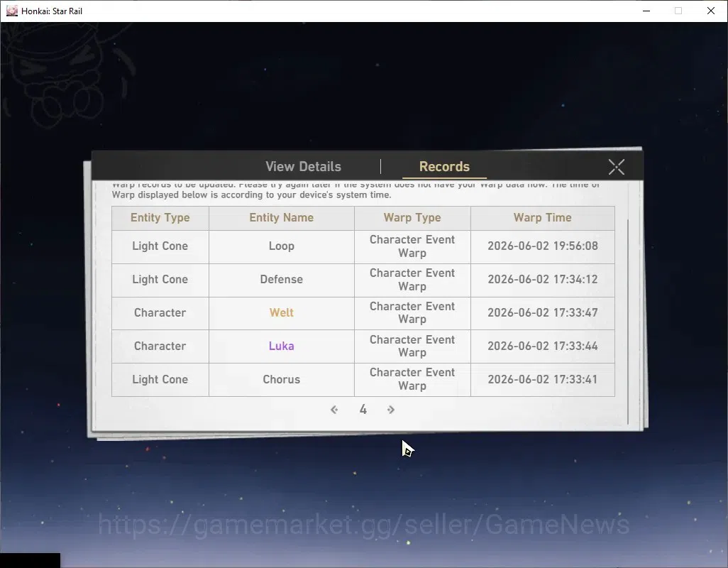Select the Records tab
The image size is (728, 568).
point(444,166)
